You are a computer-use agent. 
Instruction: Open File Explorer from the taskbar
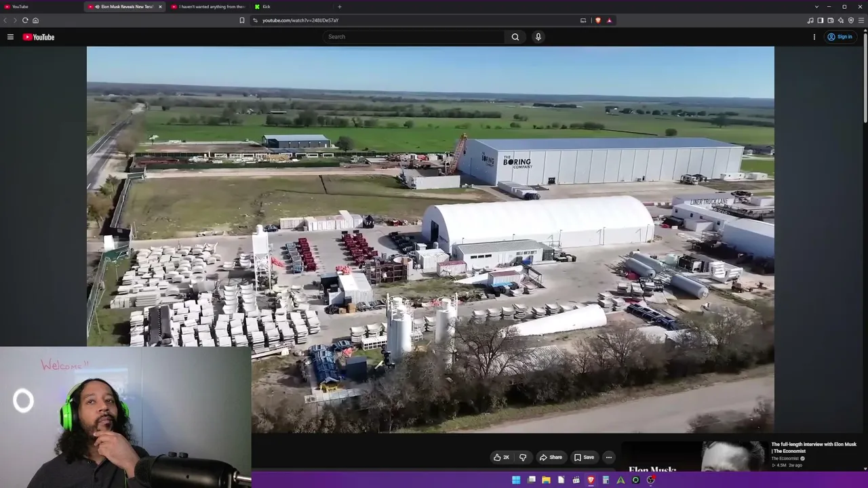click(546, 480)
